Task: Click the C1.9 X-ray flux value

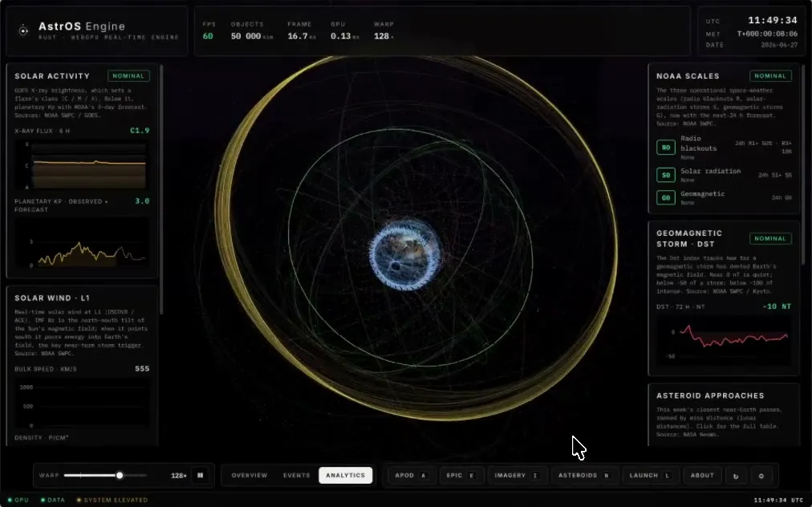Action: (x=140, y=131)
